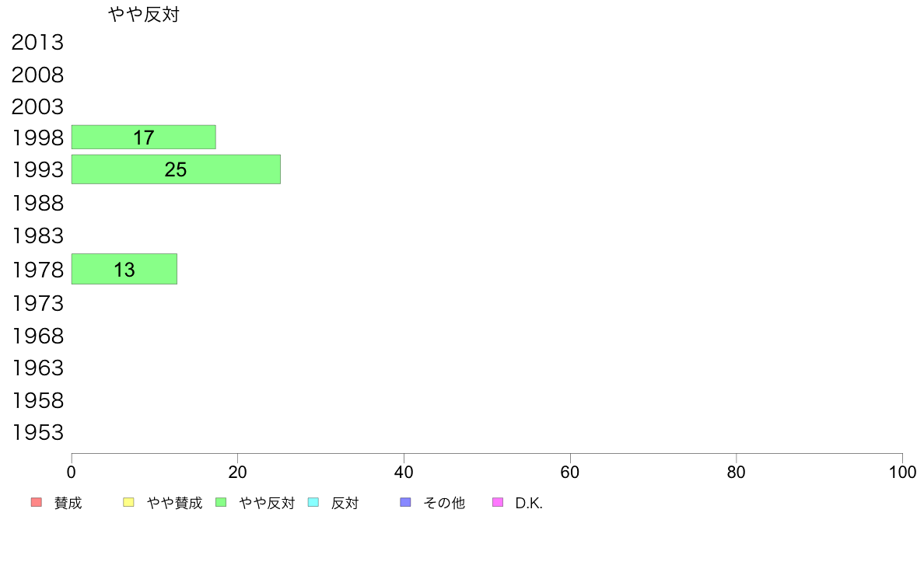Viewport: 924px width, 572px height.
Task: Click the yellow やや賛成 legend swatch
Action: coord(128,503)
